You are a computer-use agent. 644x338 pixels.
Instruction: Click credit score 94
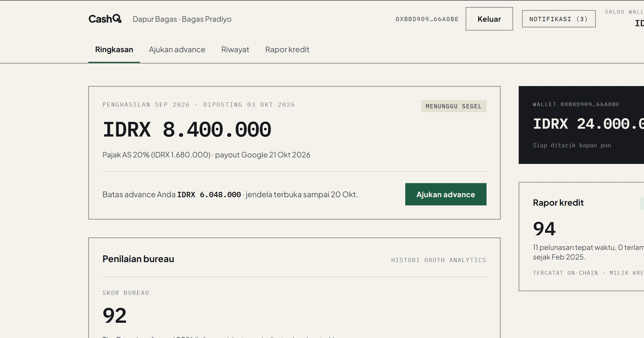click(544, 229)
